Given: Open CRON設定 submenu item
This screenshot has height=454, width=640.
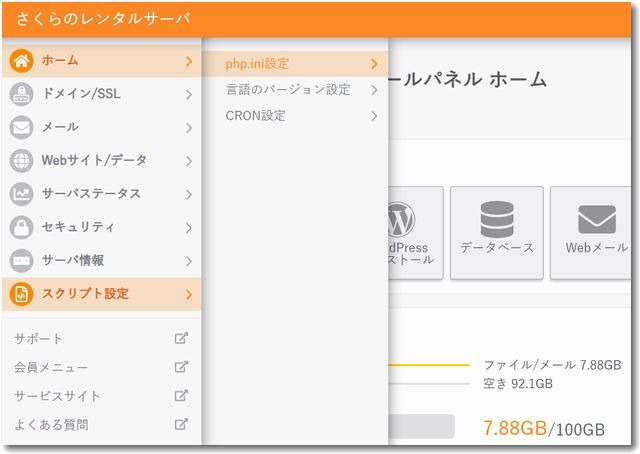Looking at the screenshot, I should pyautogui.click(x=296, y=116).
